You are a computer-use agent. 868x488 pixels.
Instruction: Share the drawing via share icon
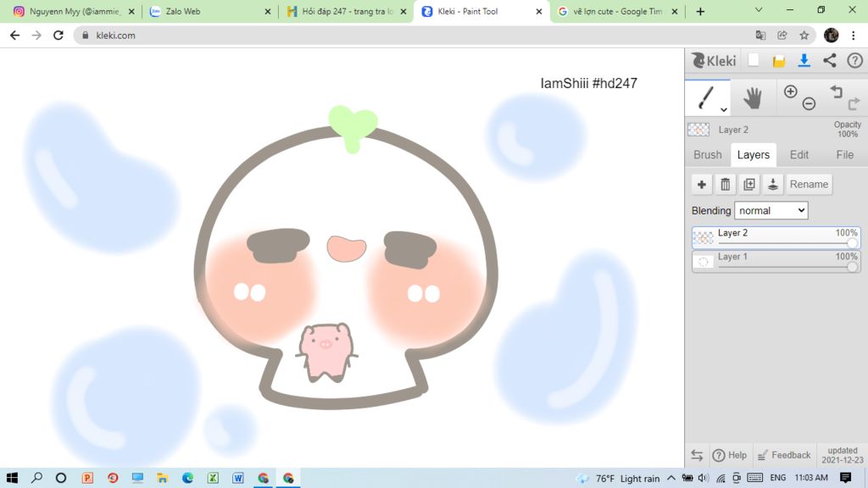click(x=829, y=60)
